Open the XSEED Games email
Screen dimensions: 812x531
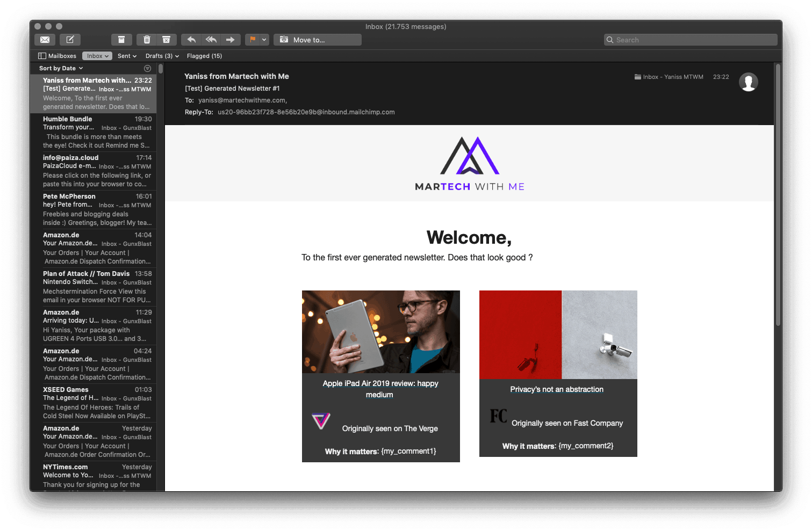pyautogui.click(x=94, y=403)
